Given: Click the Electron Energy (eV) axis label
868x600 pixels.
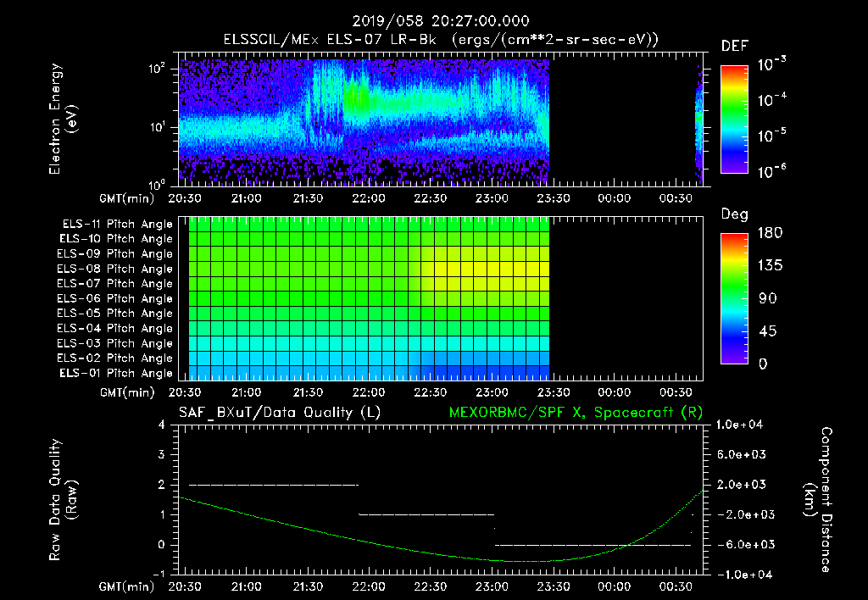Looking at the screenshot, I should (63, 119).
